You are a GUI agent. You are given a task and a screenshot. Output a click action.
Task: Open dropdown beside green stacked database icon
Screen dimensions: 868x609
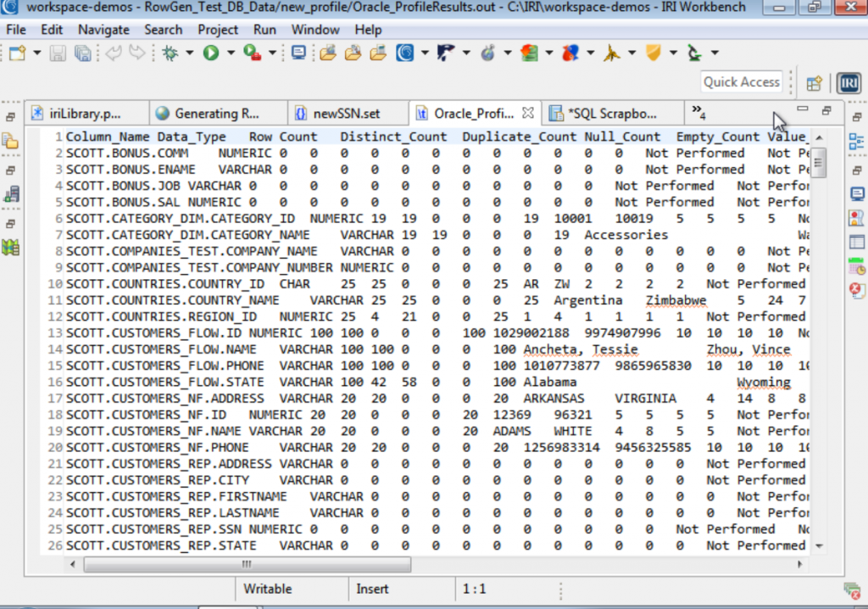point(549,53)
